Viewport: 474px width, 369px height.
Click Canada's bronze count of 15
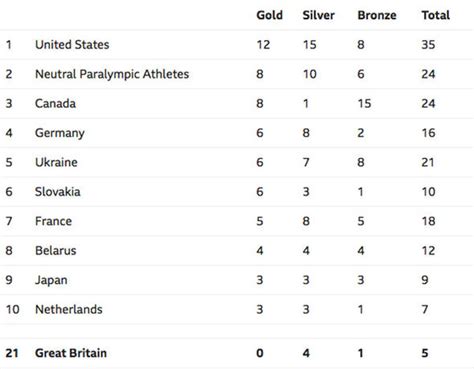(x=364, y=104)
